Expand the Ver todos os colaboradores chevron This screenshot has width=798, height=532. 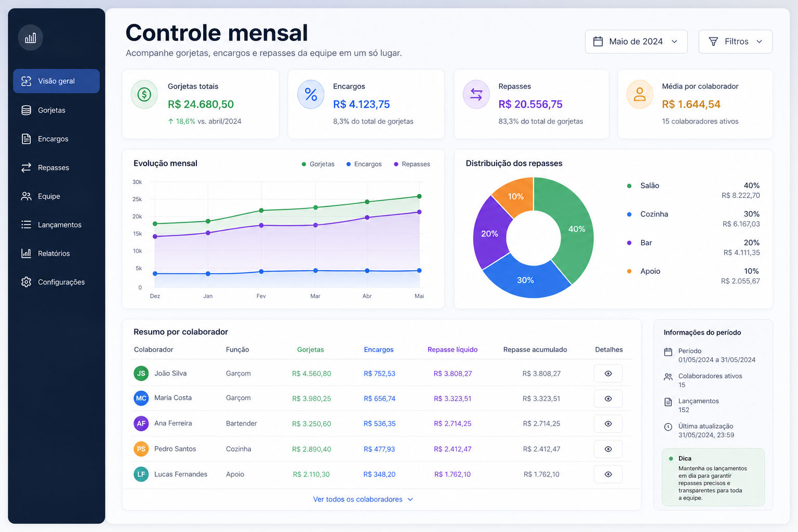pyautogui.click(x=410, y=499)
